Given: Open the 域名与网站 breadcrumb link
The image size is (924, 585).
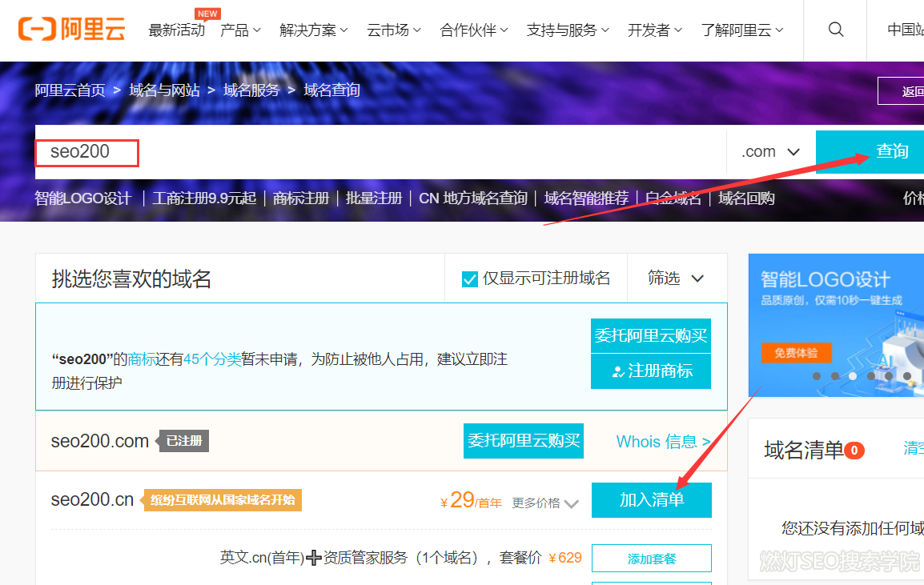Looking at the screenshot, I should pos(164,90).
